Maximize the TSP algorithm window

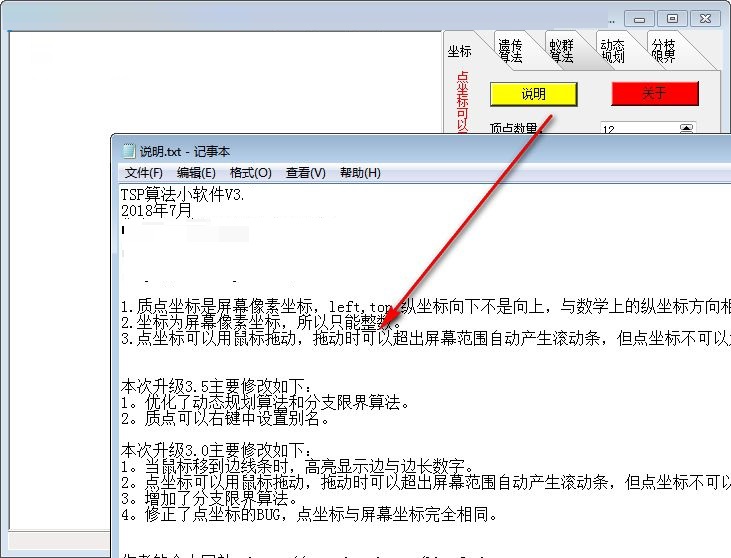tap(672, 19)
